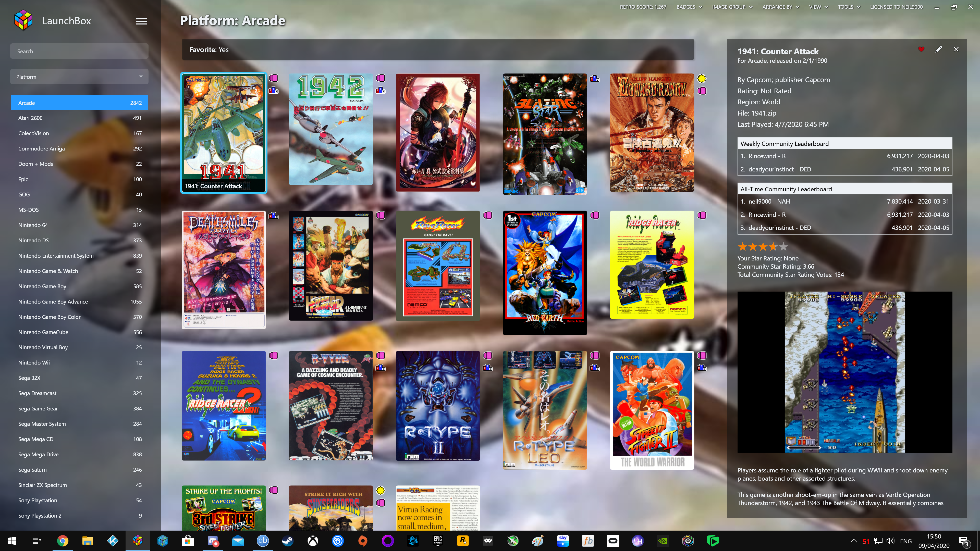Select Sony Playstation 2 platform
Screen dimensions: 980x551
pos(79,516)
